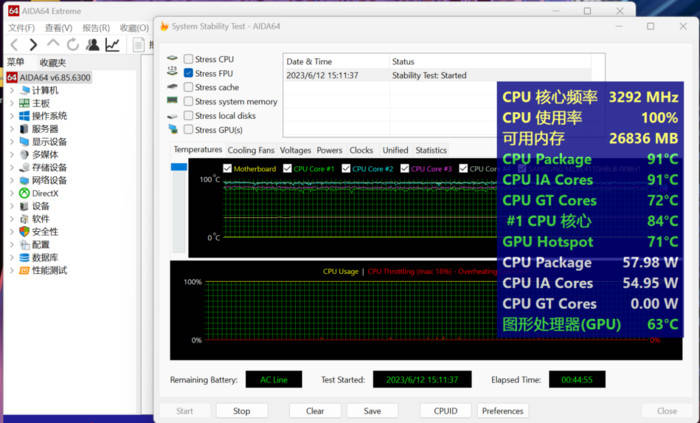Switch to the Cooling Fans tab
This screenshot has height=423, width=700.
(251, 150)
